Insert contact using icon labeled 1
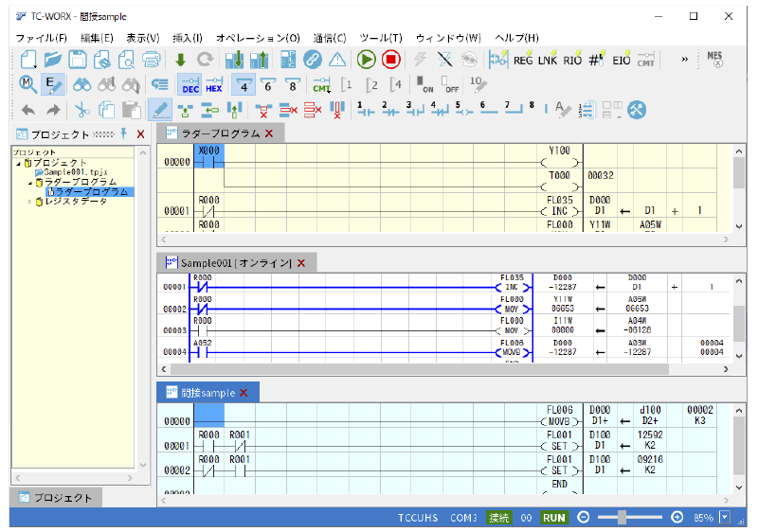Viewport: 758px width, 532px height. tap(366, 110)
